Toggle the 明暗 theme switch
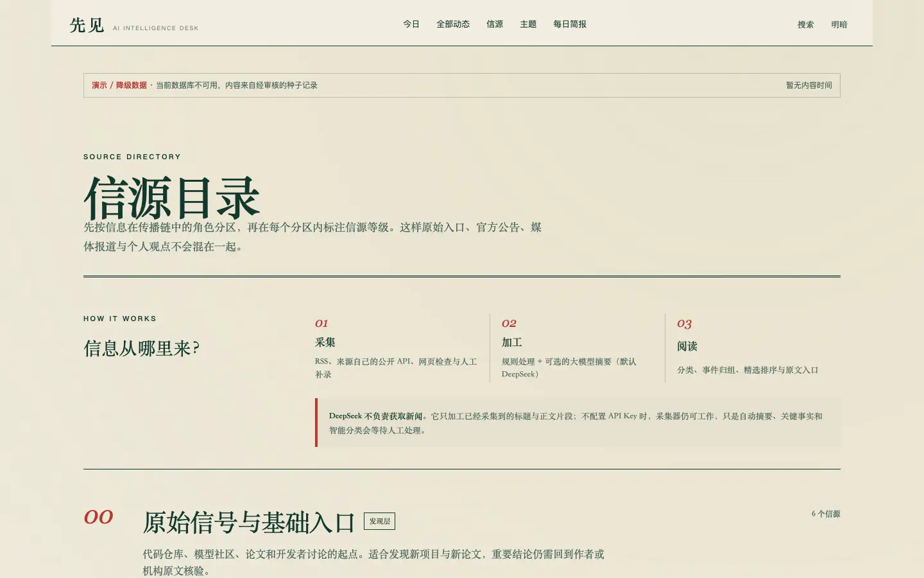 click(839, 24)
